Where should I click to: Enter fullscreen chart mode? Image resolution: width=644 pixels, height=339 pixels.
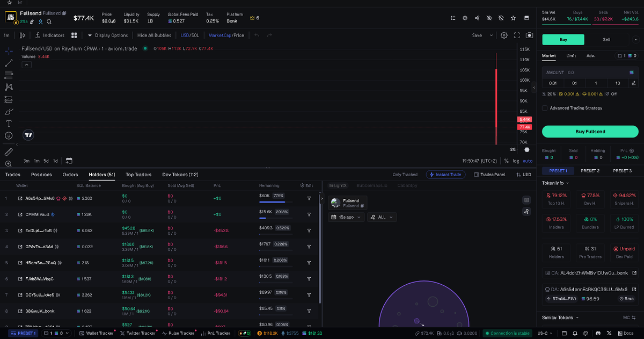tap(517, 35)
